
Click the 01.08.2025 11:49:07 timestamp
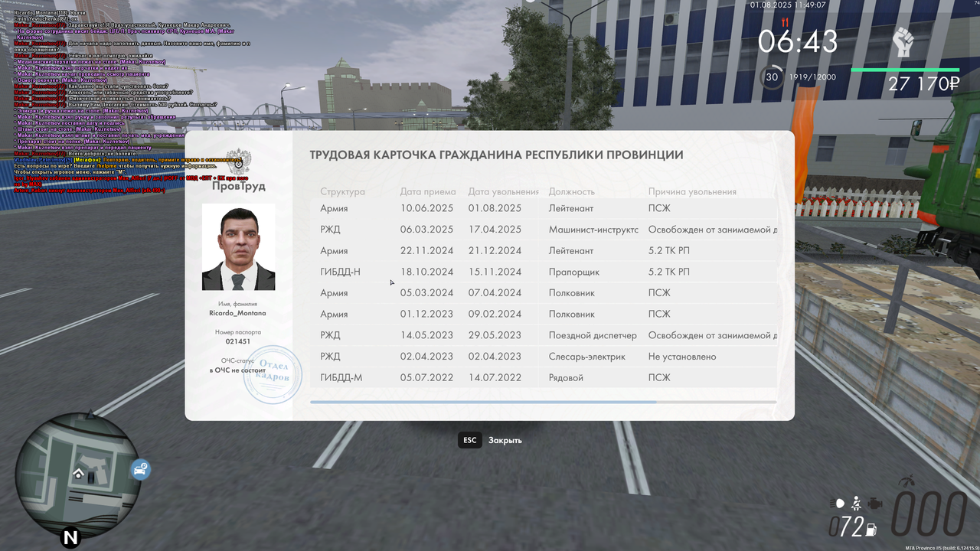pyautogui.click(x=788, y=5)
